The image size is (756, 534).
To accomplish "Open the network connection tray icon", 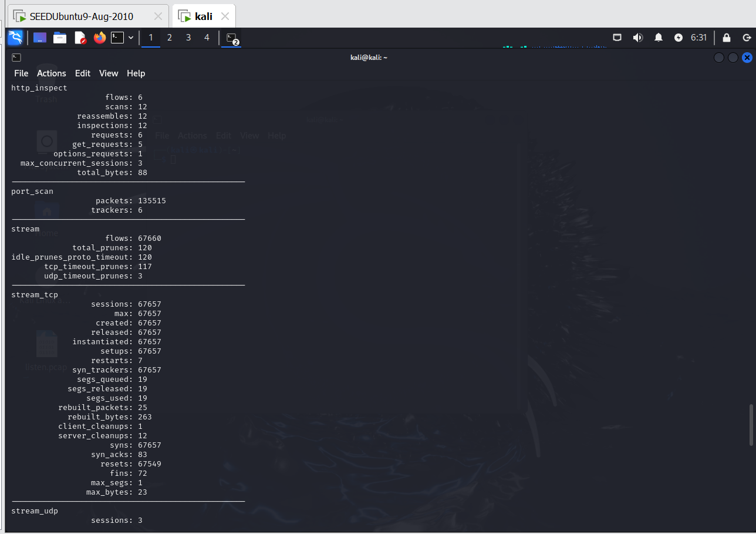I will (617, 38).
